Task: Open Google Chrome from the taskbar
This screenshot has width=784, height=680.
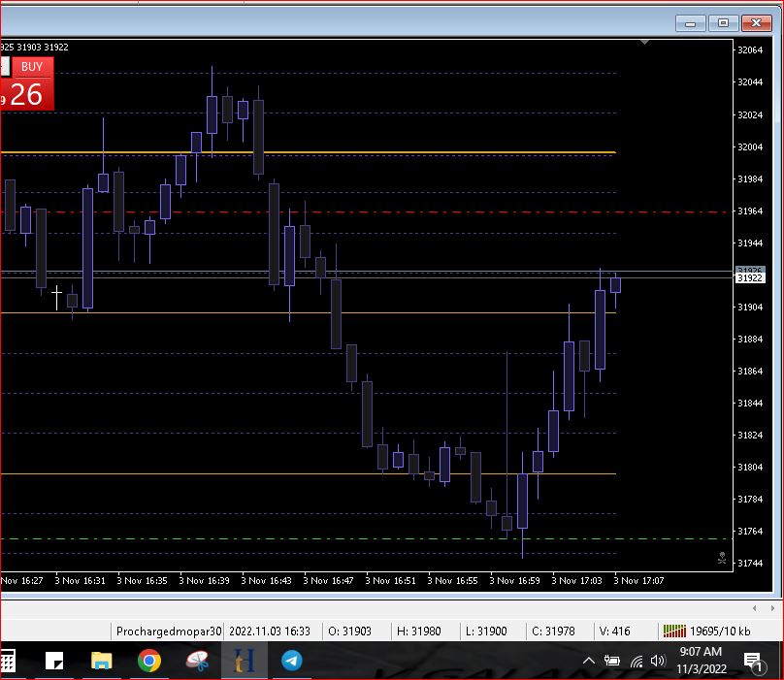Action: [148, 661]
